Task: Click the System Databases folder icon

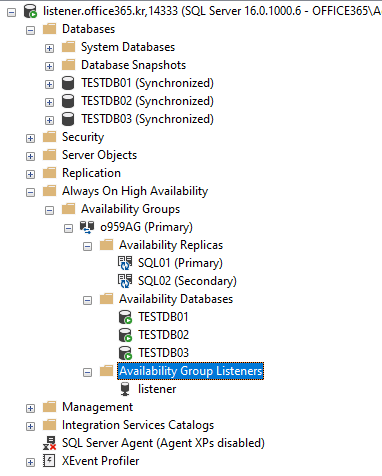Action: [68, 47]
